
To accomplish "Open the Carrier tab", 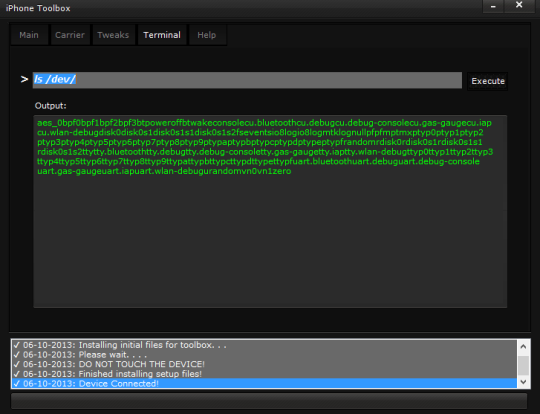I will [x=70, y=35].
